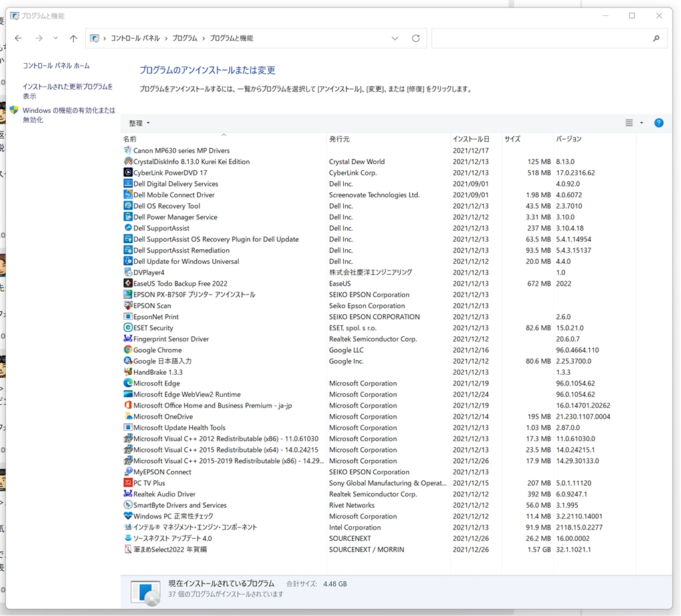Select the Microsoft Edge icon
The width and height of the screenshot is (681, 616).
pos(128,383)
